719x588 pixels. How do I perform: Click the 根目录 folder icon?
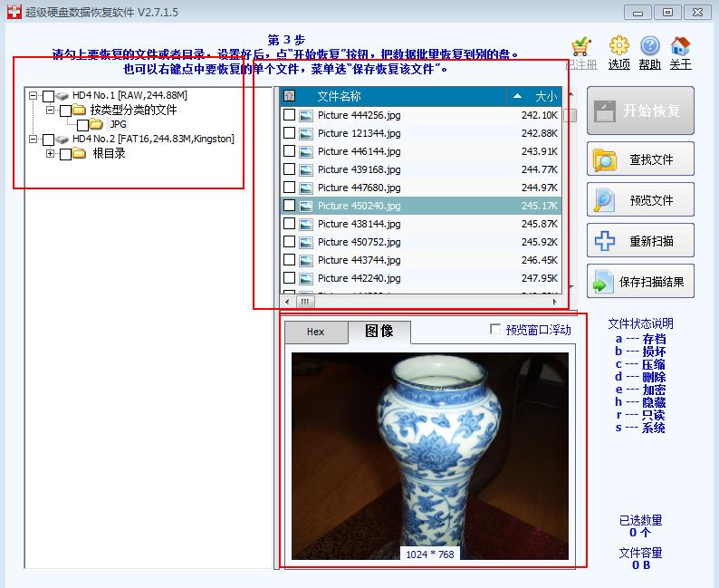[x=80, y=153]
